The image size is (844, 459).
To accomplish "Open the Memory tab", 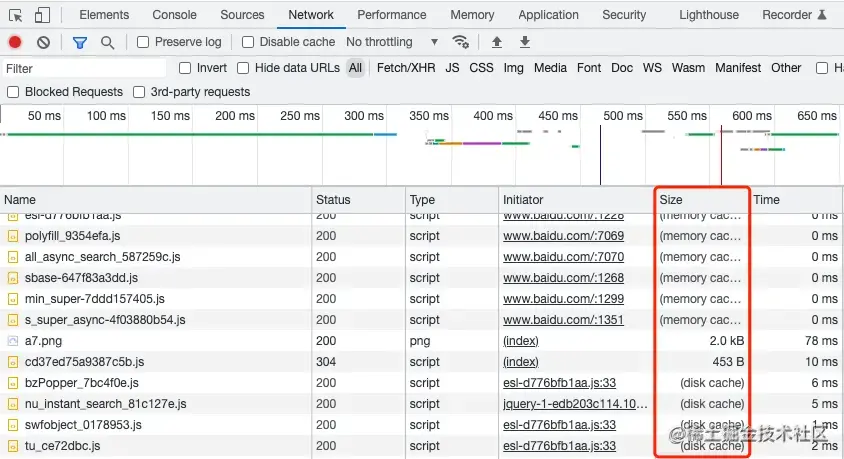I will (x=472, y=15).
